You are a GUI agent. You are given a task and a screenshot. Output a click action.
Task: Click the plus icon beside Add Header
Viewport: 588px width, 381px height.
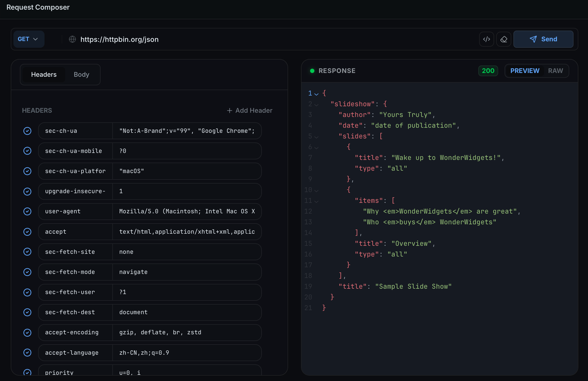(x=229, y=110)
